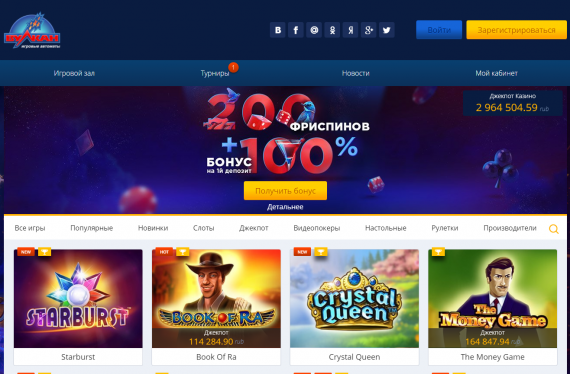The width and height of the screenshot is (570, 374).
Task: Click the Google+ login icon
Action: pyautogui.click(x=369, y=30)
